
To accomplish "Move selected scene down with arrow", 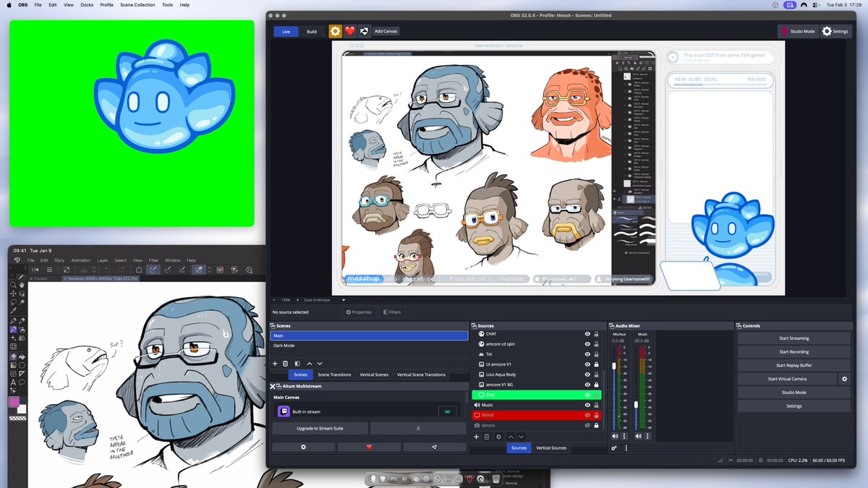I will click(x=320, y=364).
